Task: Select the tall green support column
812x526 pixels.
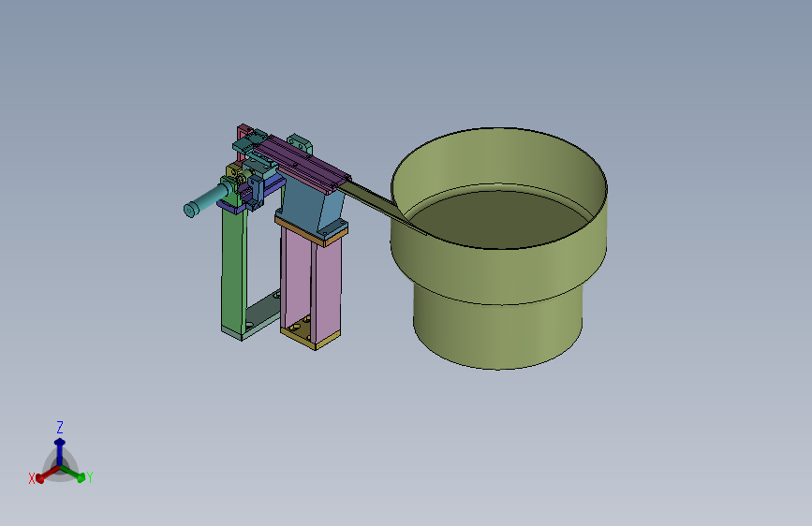Action: [x=233, y=270]
